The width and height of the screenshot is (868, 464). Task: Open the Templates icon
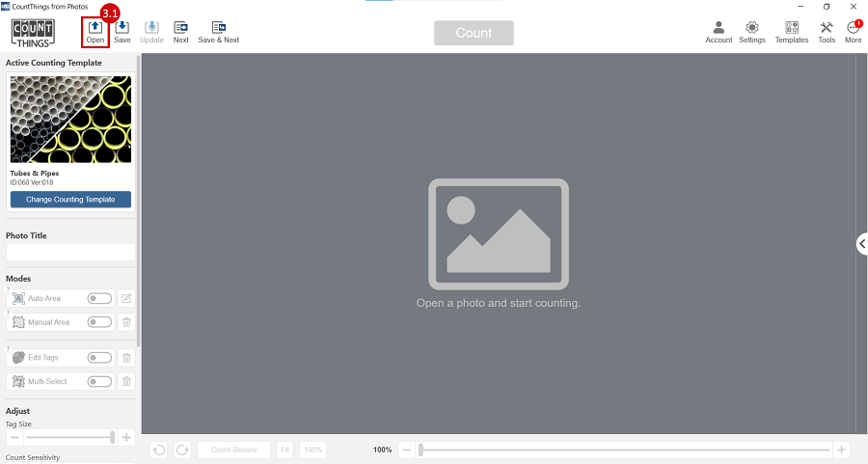click(792, 28)
